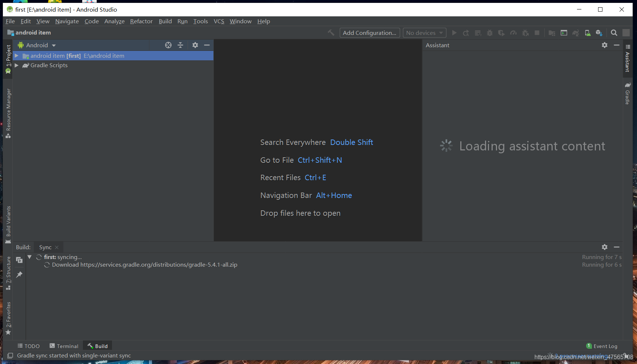Toggle the 1: Project tool window tab
This screenshot has height=364, width=637.
tap(8, 59)
